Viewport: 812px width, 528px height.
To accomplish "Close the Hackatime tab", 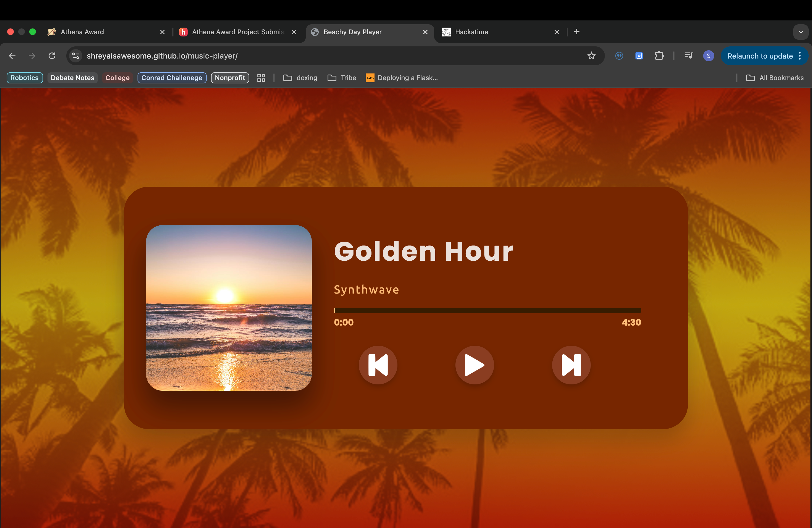I will pos(557,32).
